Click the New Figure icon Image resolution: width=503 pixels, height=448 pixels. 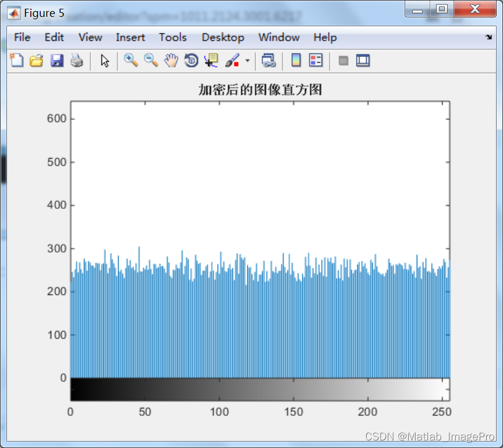17,61
